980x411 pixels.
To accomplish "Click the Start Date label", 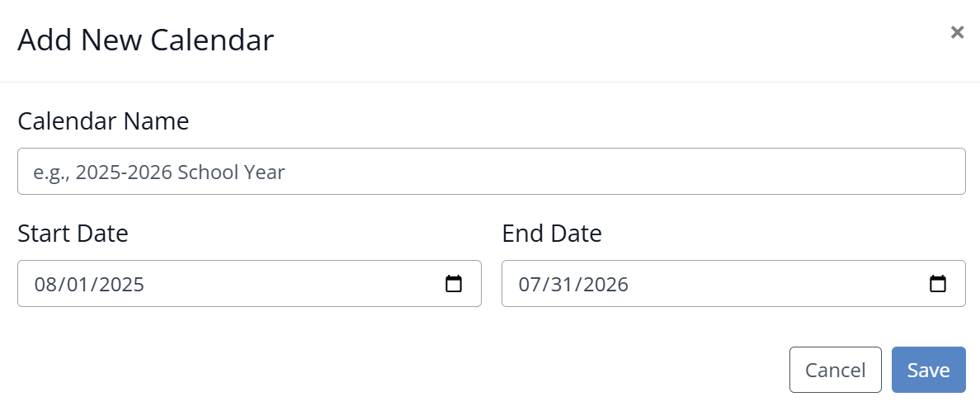I will coord(73,234).
